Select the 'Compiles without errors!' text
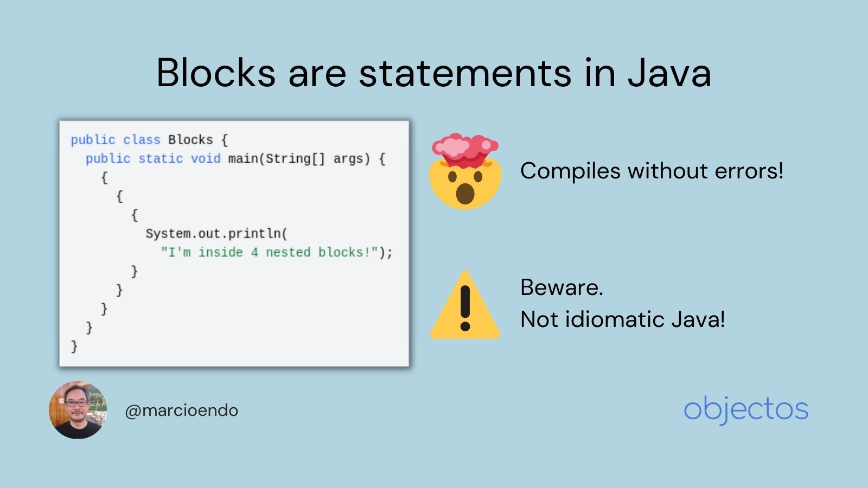The height and width of the screenshot is (488, 868). (651, 171)
